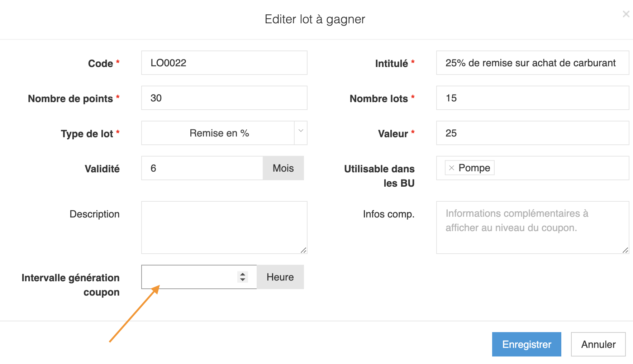Click the Heure unit addon
Screen dimensions: 633x364
click(x=280, y=277)
